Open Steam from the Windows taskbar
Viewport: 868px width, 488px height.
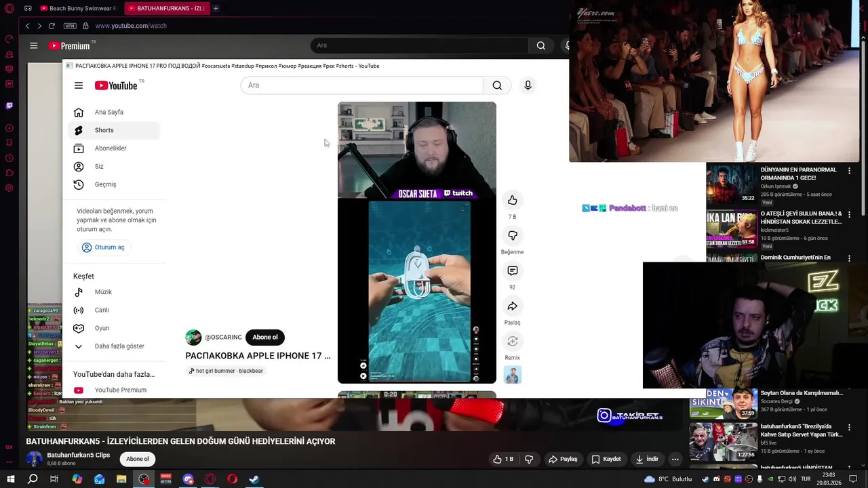coord(254,479)
